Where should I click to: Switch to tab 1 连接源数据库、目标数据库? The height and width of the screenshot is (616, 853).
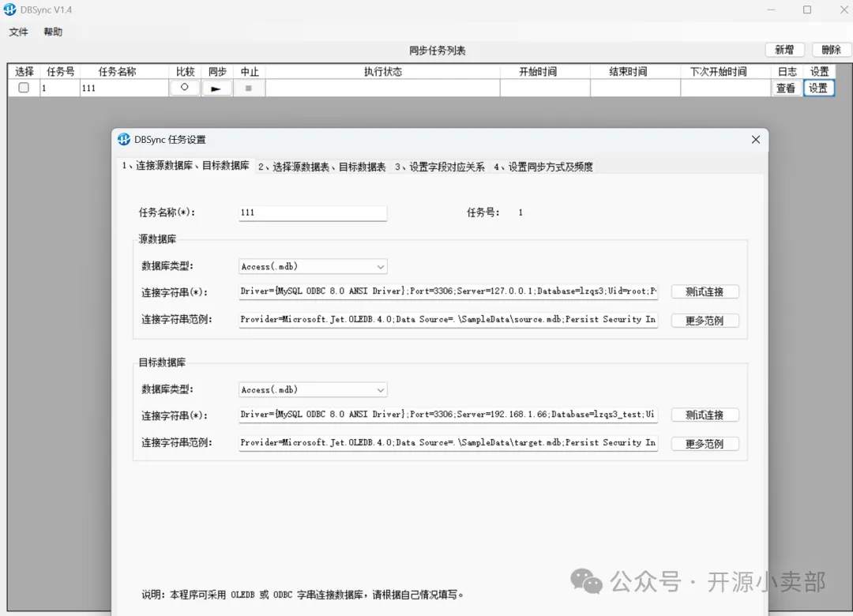186,165
